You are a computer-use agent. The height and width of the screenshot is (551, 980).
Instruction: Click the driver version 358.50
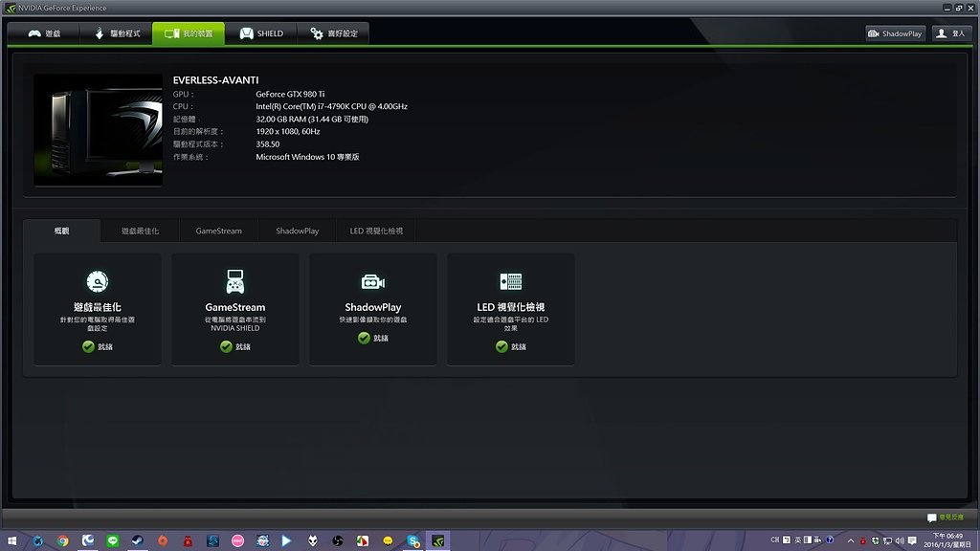click(x=268, y=144)
